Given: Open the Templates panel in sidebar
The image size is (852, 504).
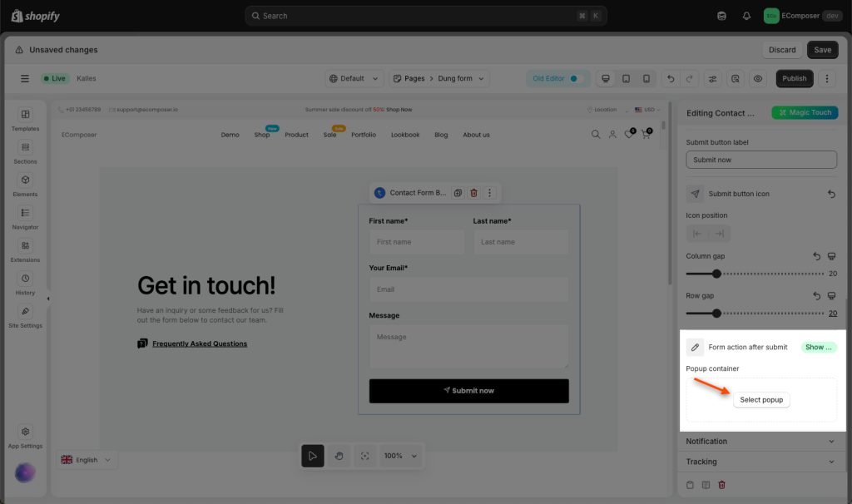Looking at the screenshot, I should click(x=25, y=119).
